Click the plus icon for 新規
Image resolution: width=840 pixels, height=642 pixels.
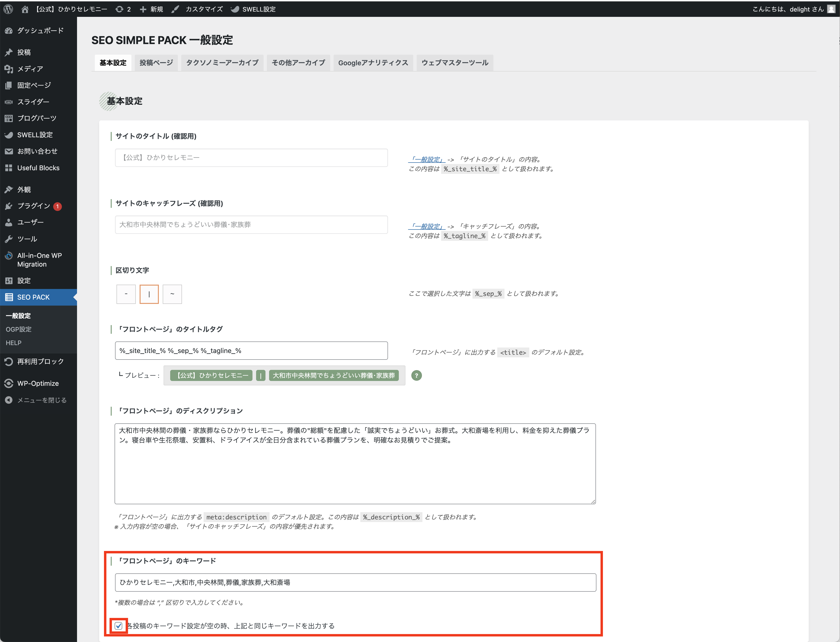(x=143, y=9)
